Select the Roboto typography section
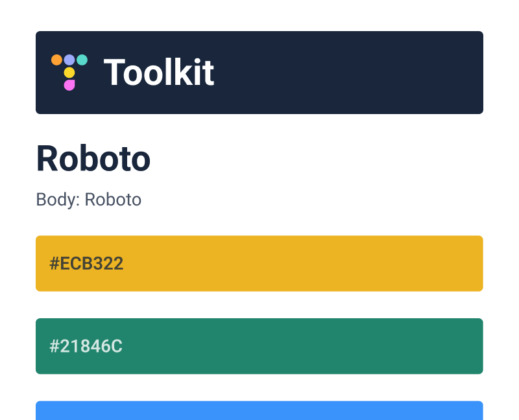The width and height of the screenshot is (519, 420). click(93, 159)
